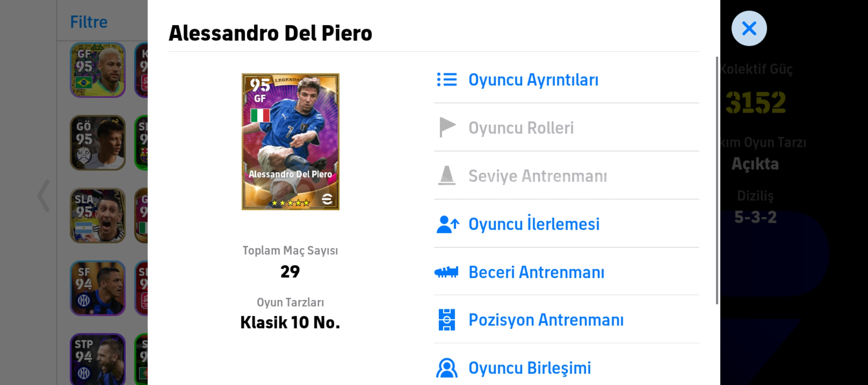Click the Oyuncu Rolleri flag icon
The width and height of the screenshot is (868, 385).
click(447, 127)
